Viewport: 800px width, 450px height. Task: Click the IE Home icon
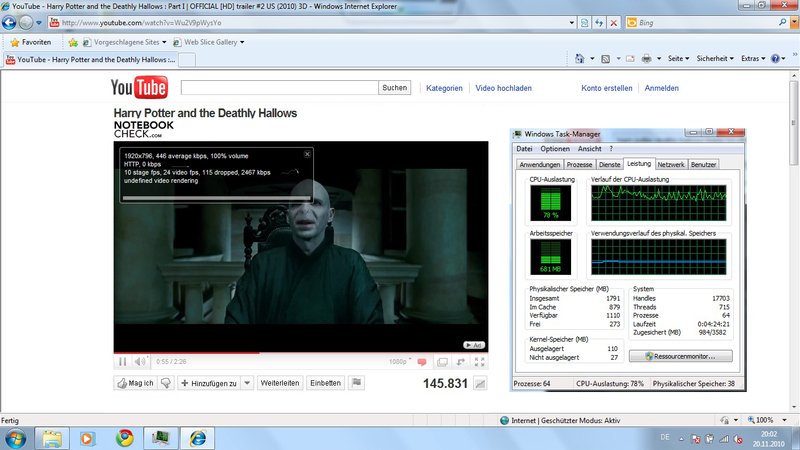click(580, 59)
